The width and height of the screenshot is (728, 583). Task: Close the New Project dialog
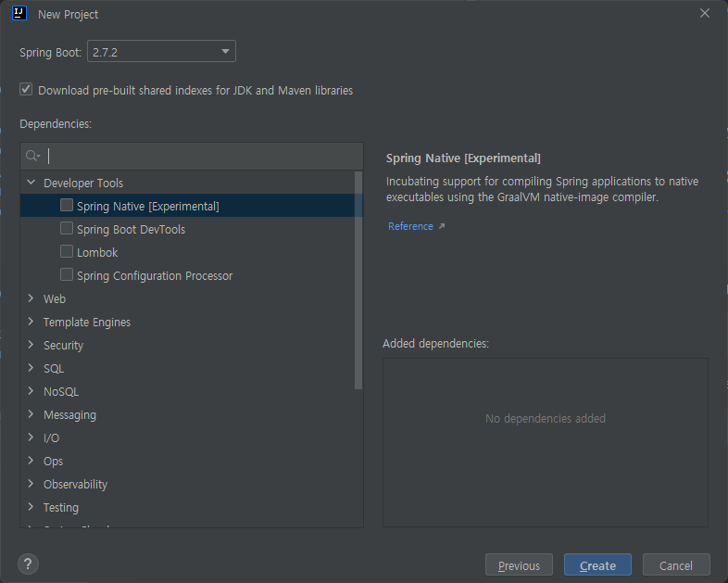704,14
